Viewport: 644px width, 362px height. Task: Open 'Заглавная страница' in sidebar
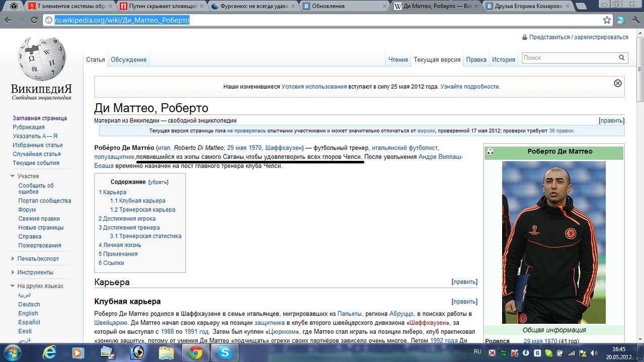tap(40, 118)
